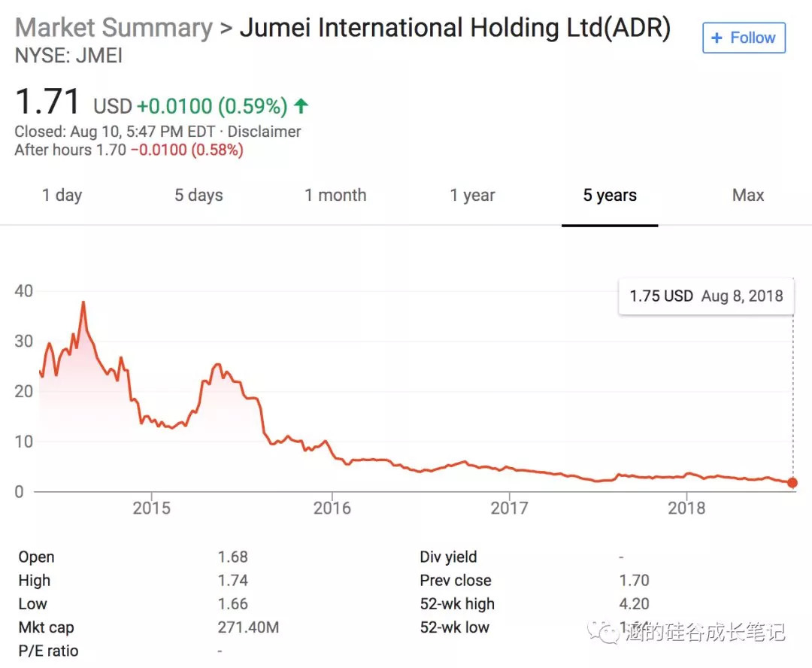The height and width of the screenshot is (668, 812).
Task: Click the 2017 label on x-axis
Action: [x=509, y=509]
